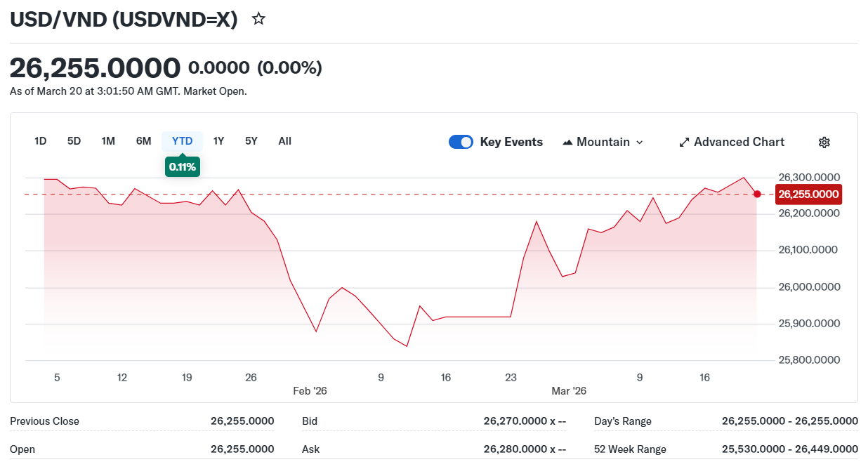Switch chart to 5Y range
868x462 pixels.
tap(251, 141)
